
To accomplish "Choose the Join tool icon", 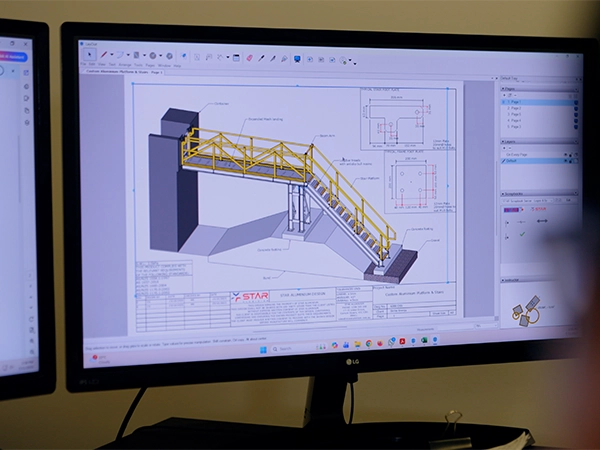I will [x=284, y=59].
